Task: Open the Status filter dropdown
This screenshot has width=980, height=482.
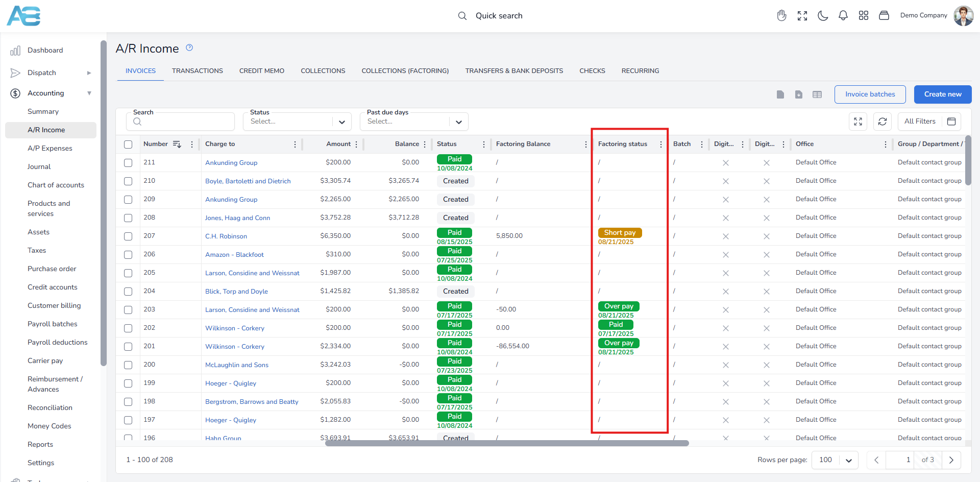Action: pyautogui.click(x=298, y=122)
